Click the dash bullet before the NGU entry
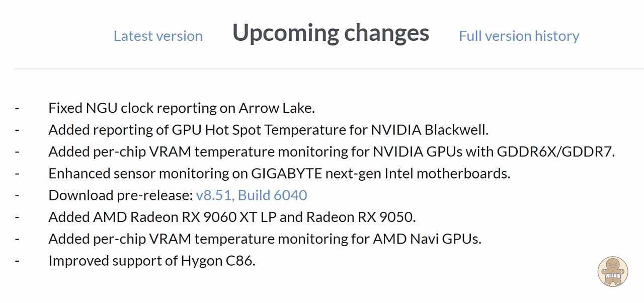 18,108
